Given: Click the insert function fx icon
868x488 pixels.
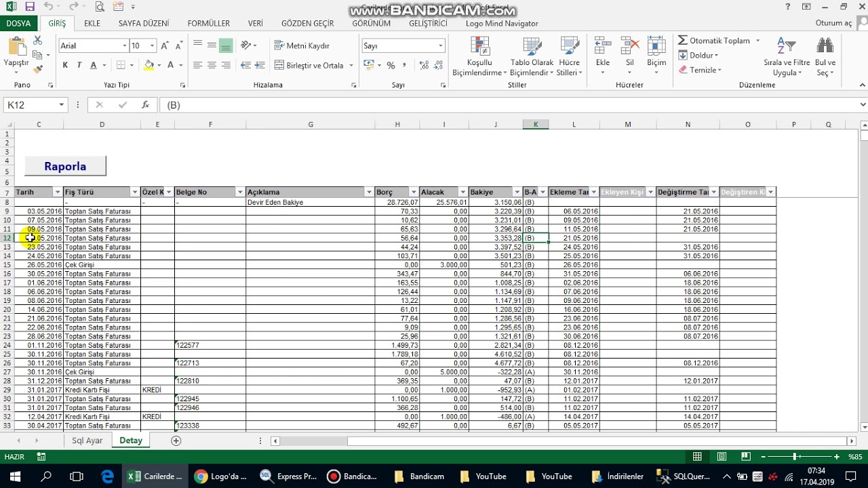Looking at the screenshot, I should pyautogui.click(x=145, y=105).
